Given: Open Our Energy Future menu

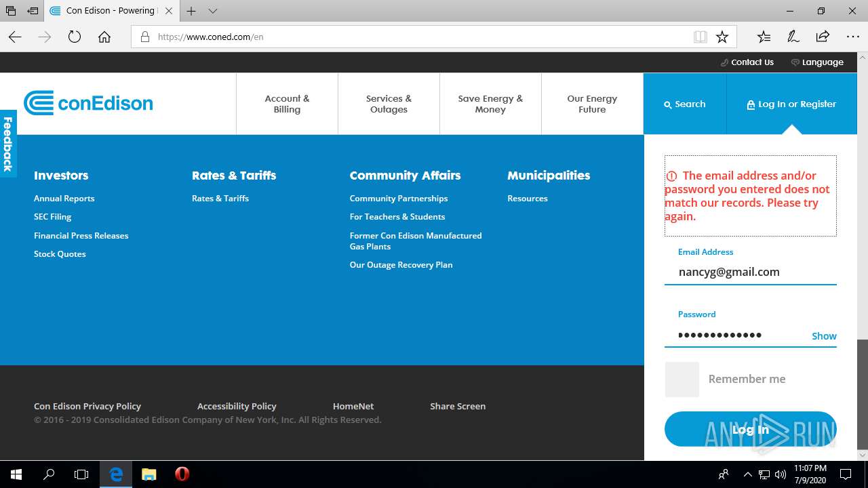Looking at the screenshot, I should (592, 104).
